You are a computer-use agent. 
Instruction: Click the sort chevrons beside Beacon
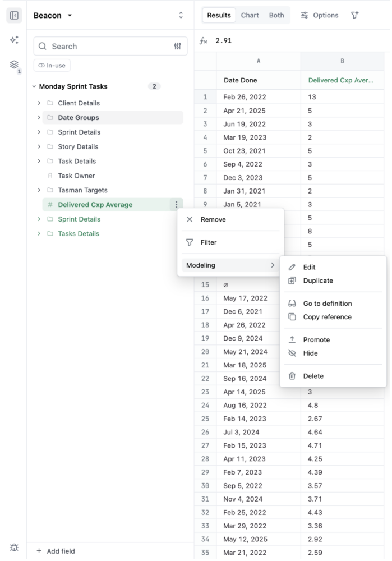pos(181,15)
